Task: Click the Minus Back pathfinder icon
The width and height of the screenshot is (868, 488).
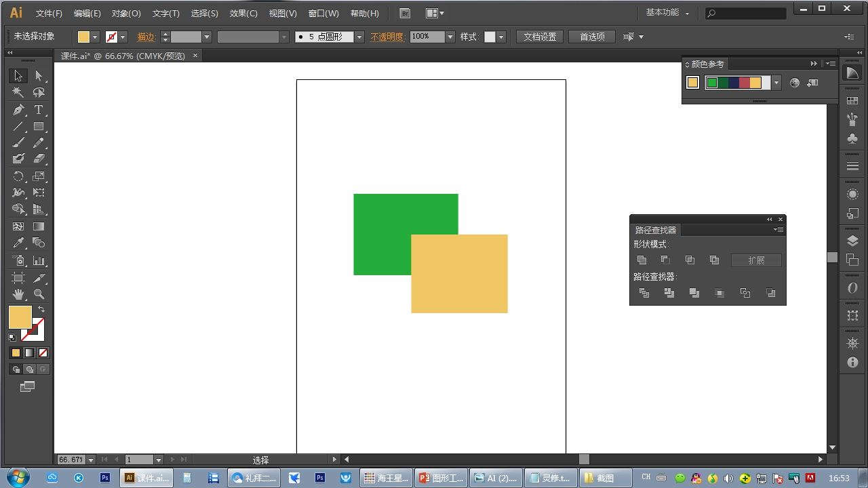Action: [x=770, y=293]
